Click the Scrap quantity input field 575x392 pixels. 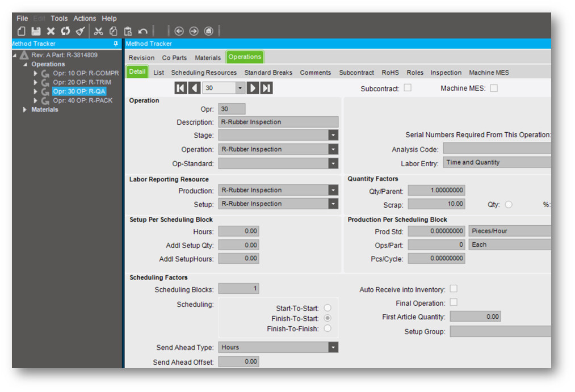436,204
